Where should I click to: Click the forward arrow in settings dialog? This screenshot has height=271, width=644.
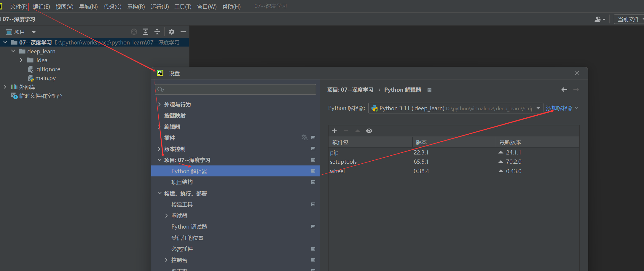coord(576,90)
